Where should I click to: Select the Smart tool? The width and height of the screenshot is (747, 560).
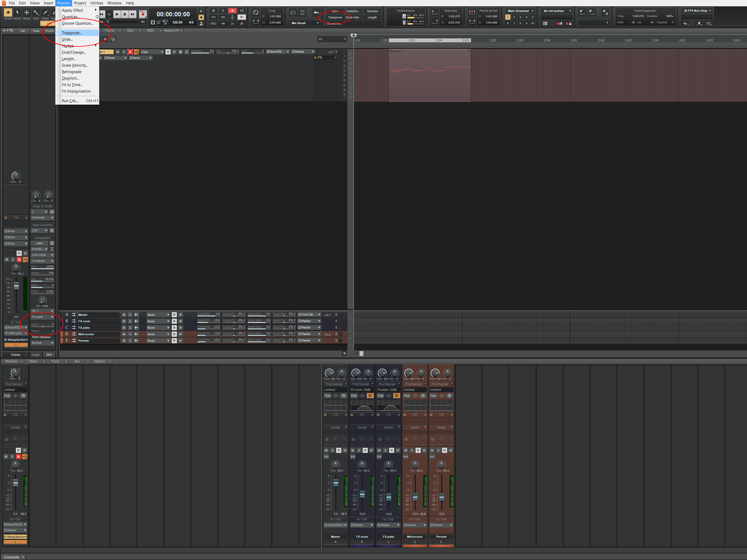click(x=8, y=13)
